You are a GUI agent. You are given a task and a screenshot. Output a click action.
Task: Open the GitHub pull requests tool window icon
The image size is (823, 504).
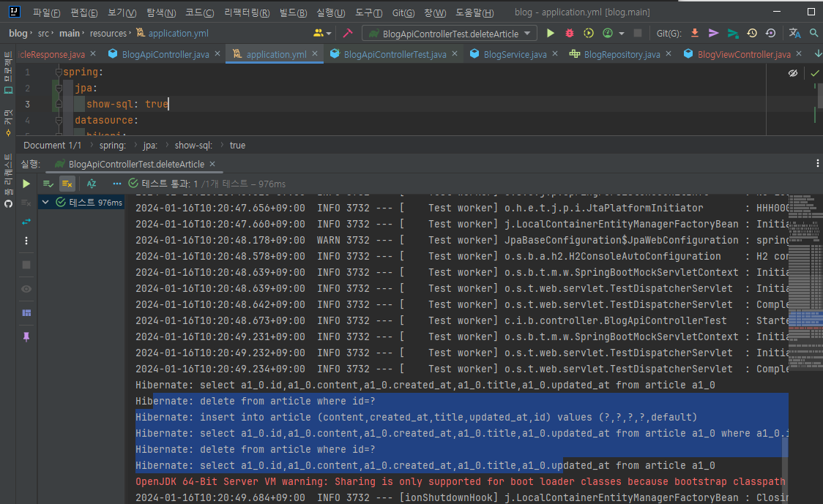point(8,203)
